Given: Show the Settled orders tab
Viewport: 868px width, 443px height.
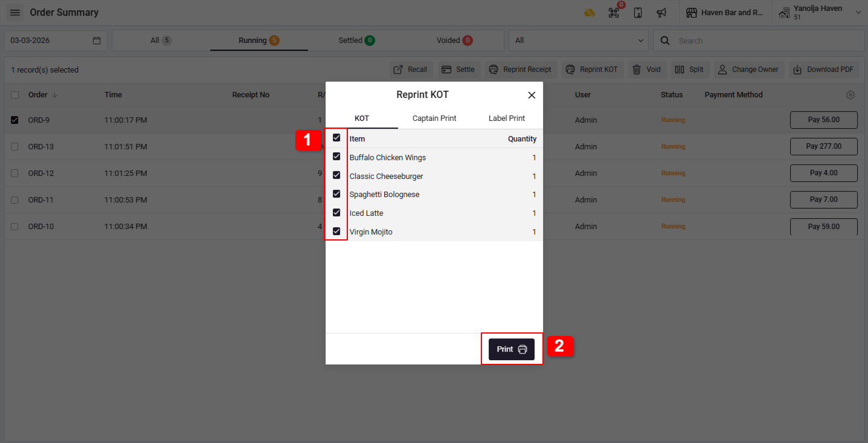Looking at the screenshot, I should click(356, 40).
